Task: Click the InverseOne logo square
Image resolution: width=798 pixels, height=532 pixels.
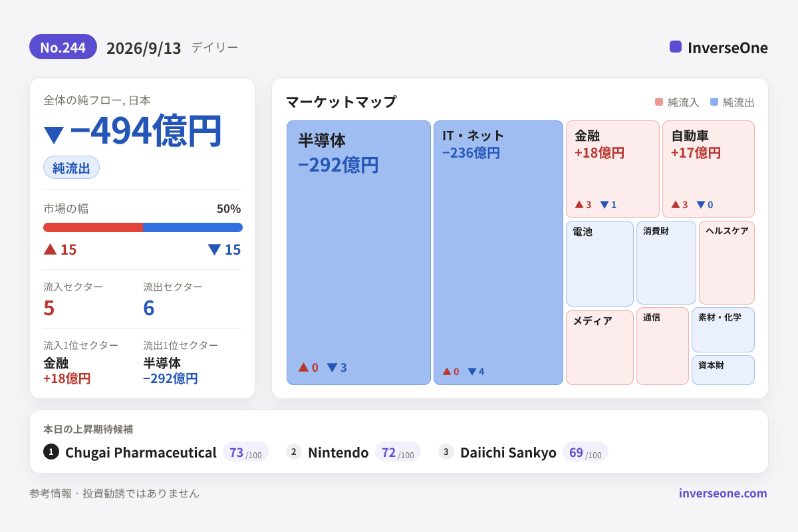Action: pyautogui.click(x=676, y=47)
